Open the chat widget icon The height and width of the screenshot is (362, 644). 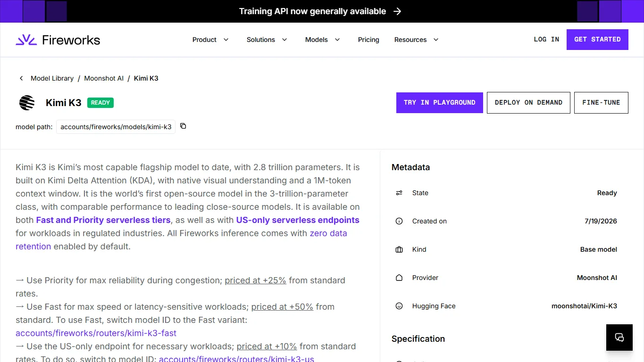click(619, 337)
